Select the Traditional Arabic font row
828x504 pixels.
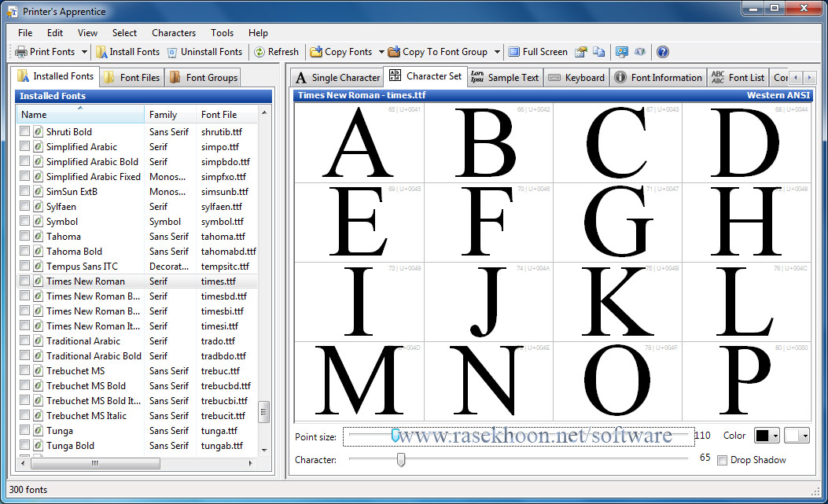(x=138, y=340)
